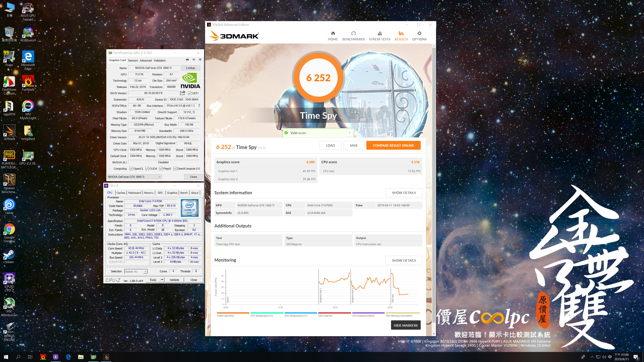Go to BENCHMARKS in 3DMark

[353, 36]
